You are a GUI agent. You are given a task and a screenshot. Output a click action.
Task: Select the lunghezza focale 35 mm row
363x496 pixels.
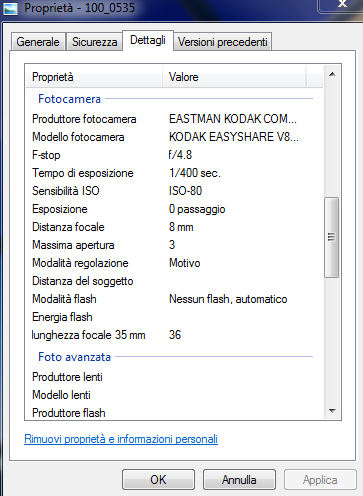174,335
